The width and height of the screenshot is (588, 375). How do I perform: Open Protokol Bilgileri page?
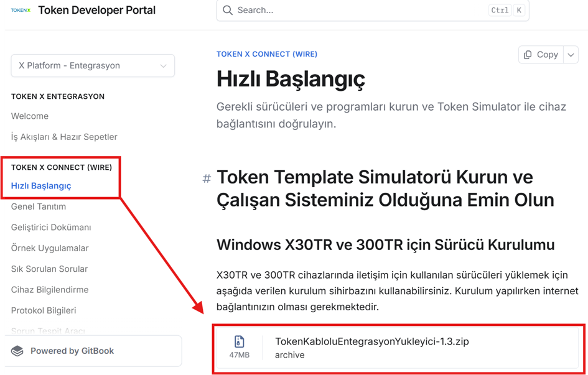click(x=44, y=310)
